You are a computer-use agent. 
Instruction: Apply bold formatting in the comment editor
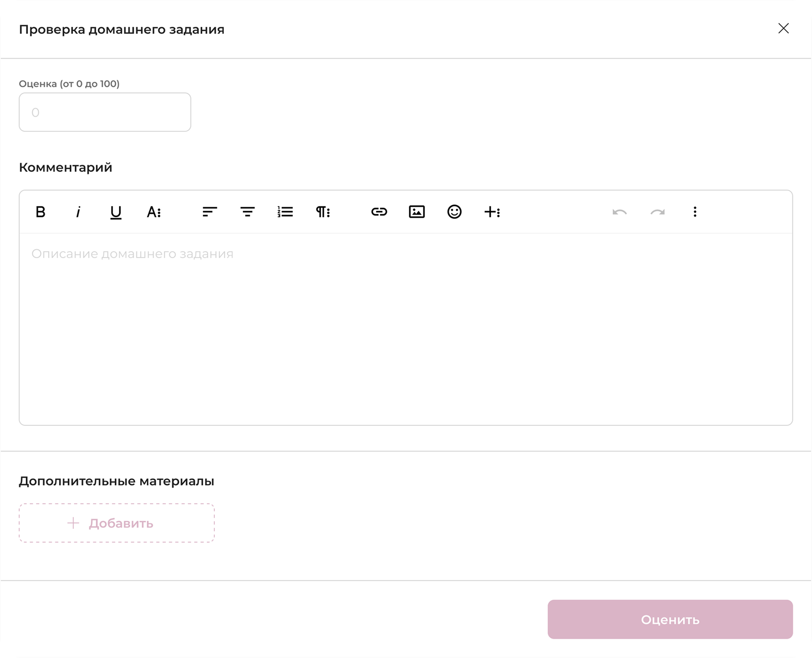40,212
